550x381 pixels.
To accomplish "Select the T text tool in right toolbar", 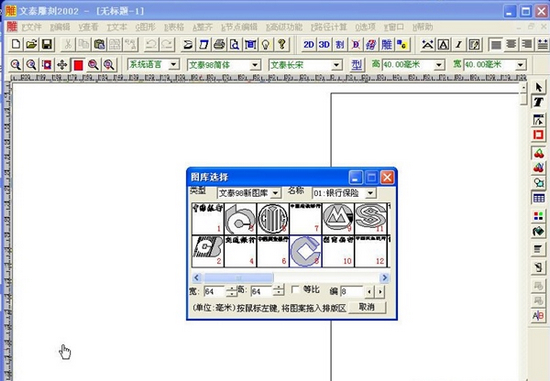I will tap(538, 102).
